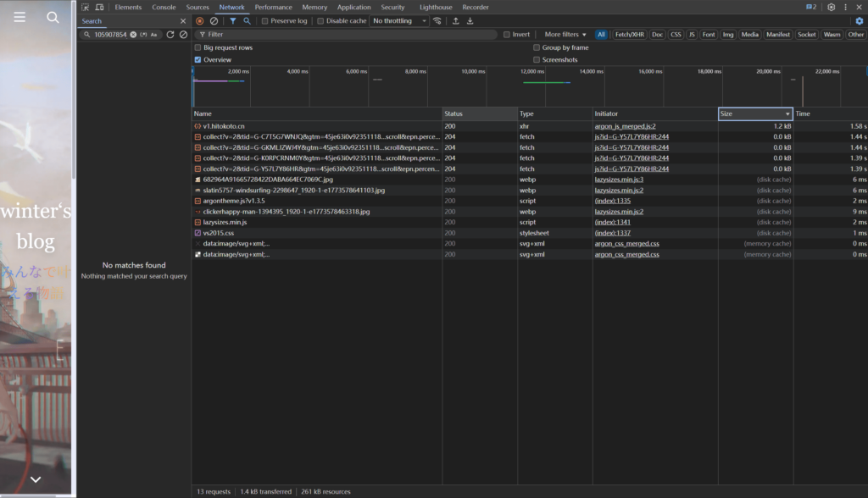Uncheck the Overview checkbox
The image size is (868, 498).
point(198,60)
